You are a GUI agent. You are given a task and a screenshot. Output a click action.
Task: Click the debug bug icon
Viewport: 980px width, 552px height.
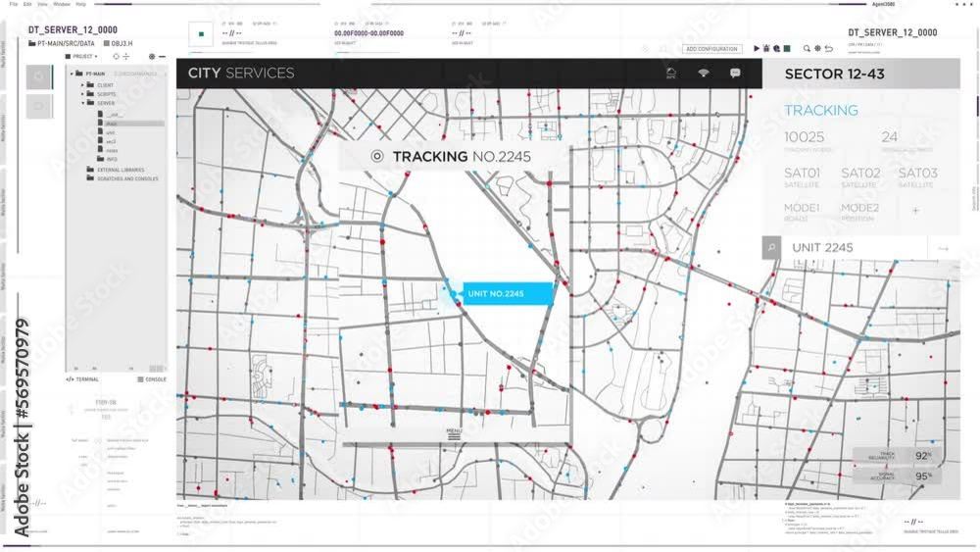pyautogui.click(x=766, y=48)
